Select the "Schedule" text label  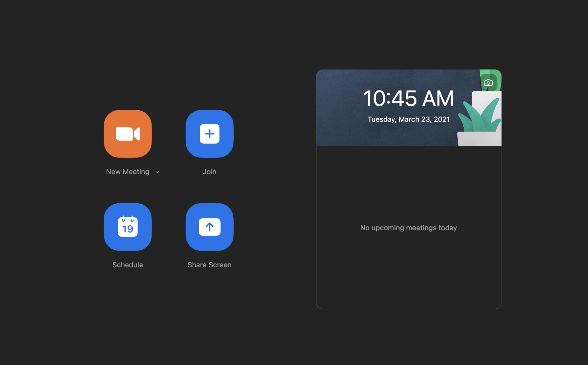click(x=128, y=265)
